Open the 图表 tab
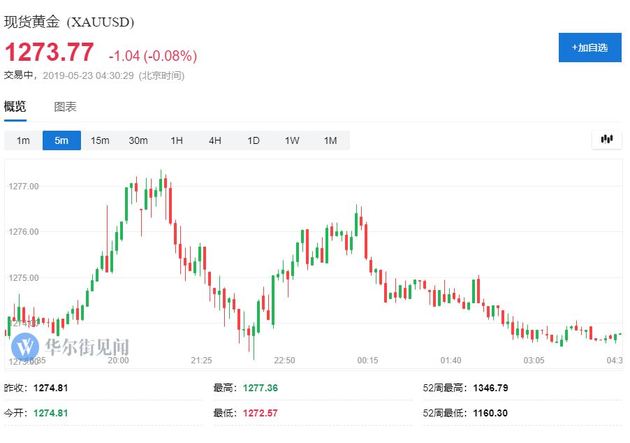This screenshot has width=630, height=443. tap(65, 107)
